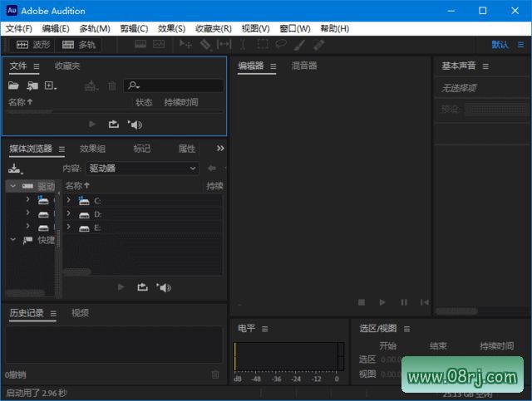Select the Time Selection tool
This screenshot has height=401, width=532.
(x=243, y=44)
